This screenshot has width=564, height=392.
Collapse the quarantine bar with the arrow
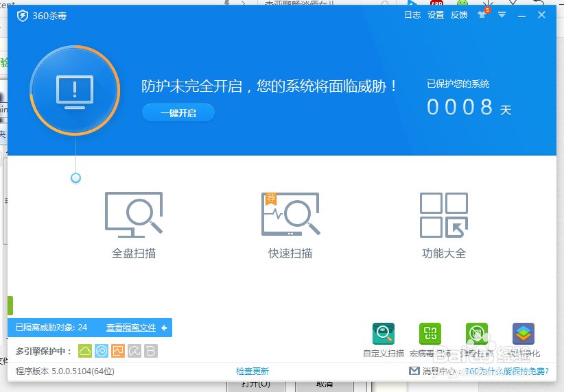point(165,328)
